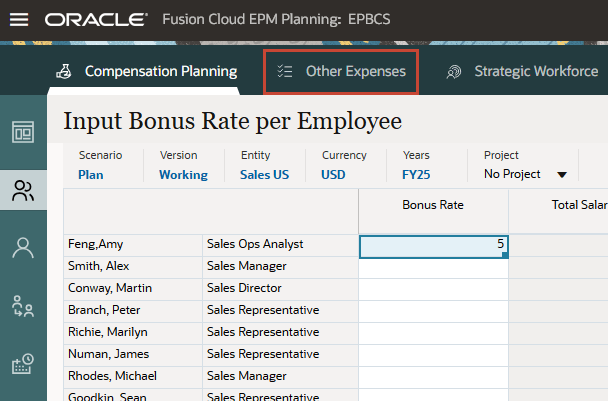Open the hamburger navigator menu
Viewport: 608px width, 401px height.
(18, 19)
